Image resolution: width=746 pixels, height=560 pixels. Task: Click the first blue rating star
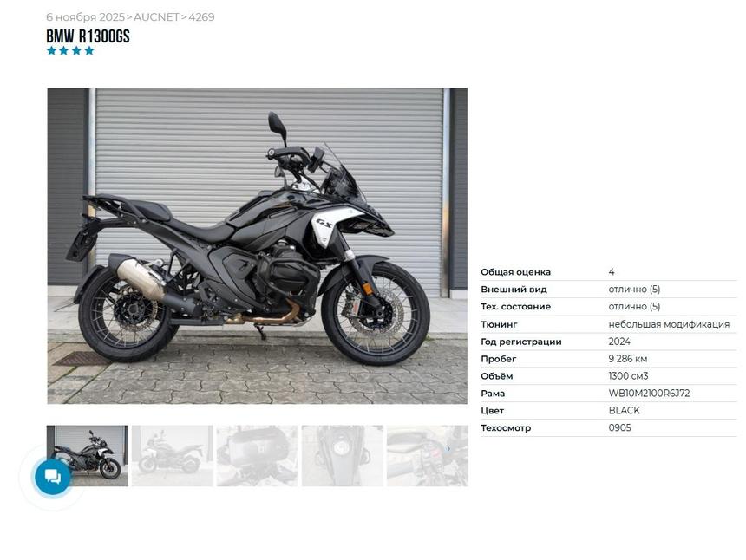click(x=51, y=50)
